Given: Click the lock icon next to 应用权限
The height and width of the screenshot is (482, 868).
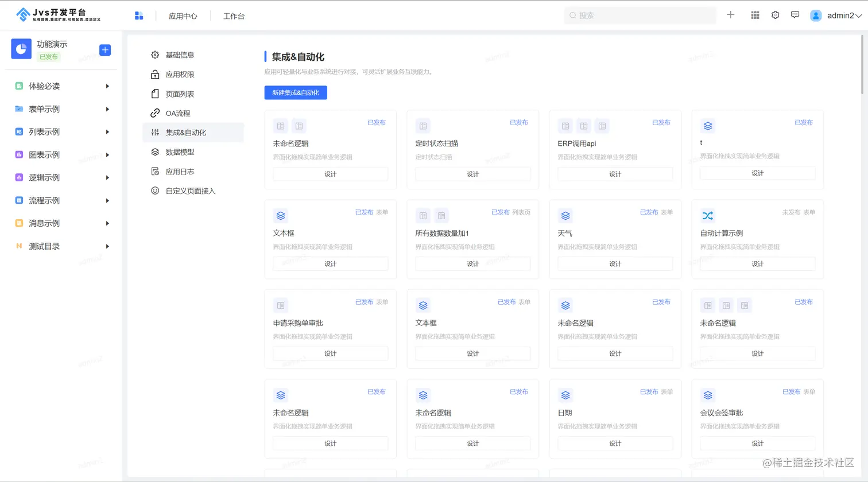Looking at the screenshot, I should pos(155,75).
